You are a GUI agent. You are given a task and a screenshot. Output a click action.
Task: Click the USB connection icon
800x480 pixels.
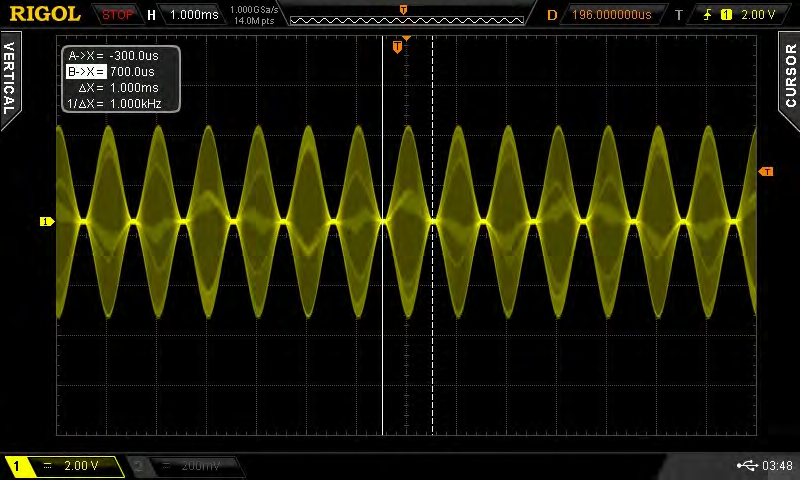point(747,465)
